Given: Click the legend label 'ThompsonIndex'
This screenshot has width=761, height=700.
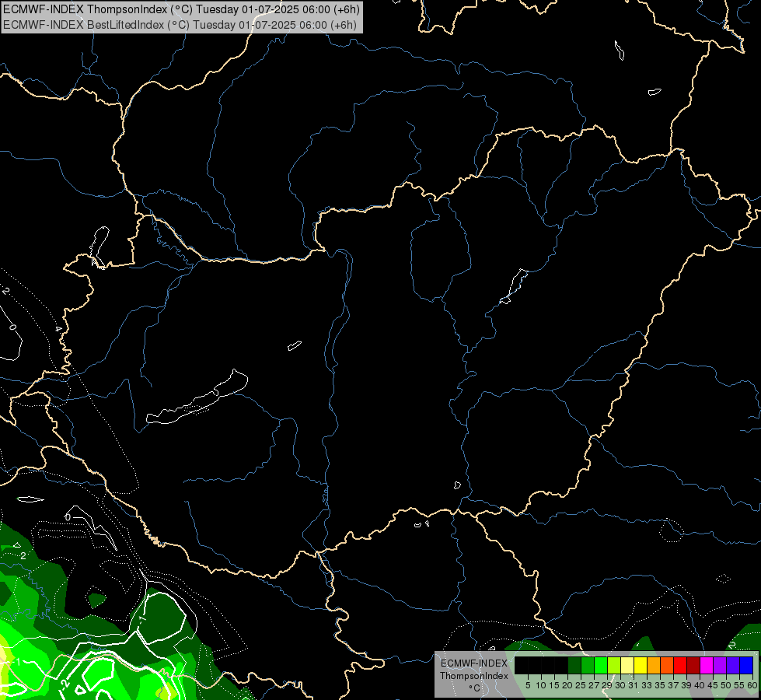Looking at the screenshot, I should [474, 676].
